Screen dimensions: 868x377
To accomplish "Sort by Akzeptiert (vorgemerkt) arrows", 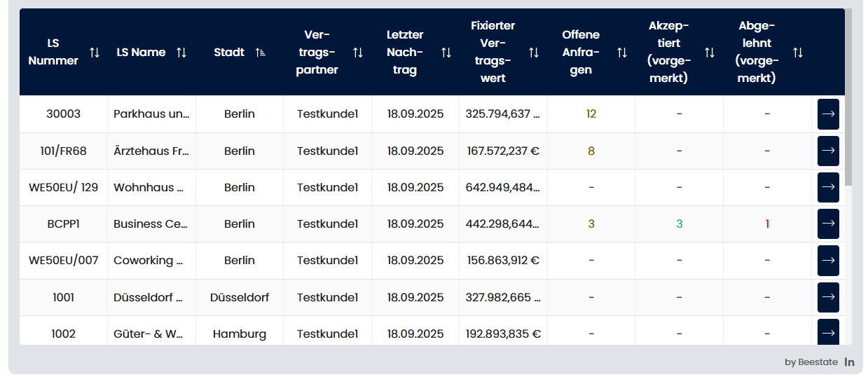I will coord(710,53).
